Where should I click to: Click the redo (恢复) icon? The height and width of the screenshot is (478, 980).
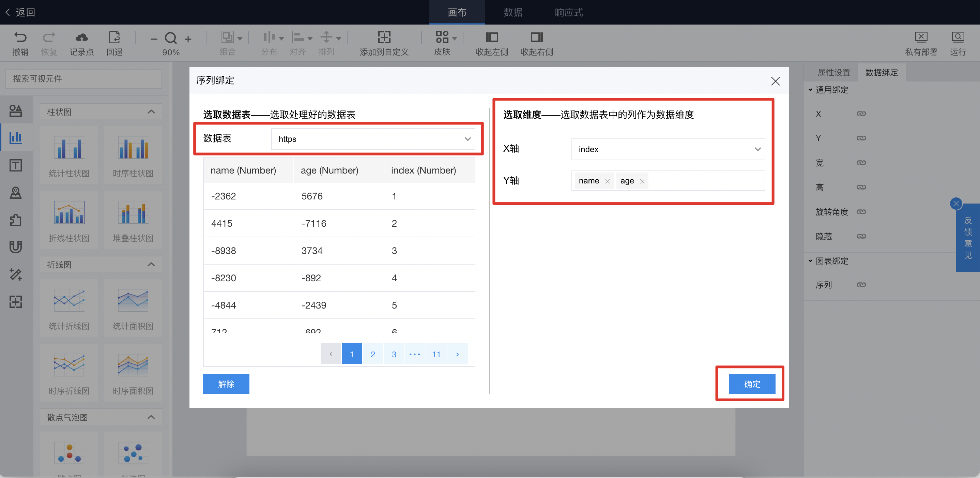coord(49,37)
